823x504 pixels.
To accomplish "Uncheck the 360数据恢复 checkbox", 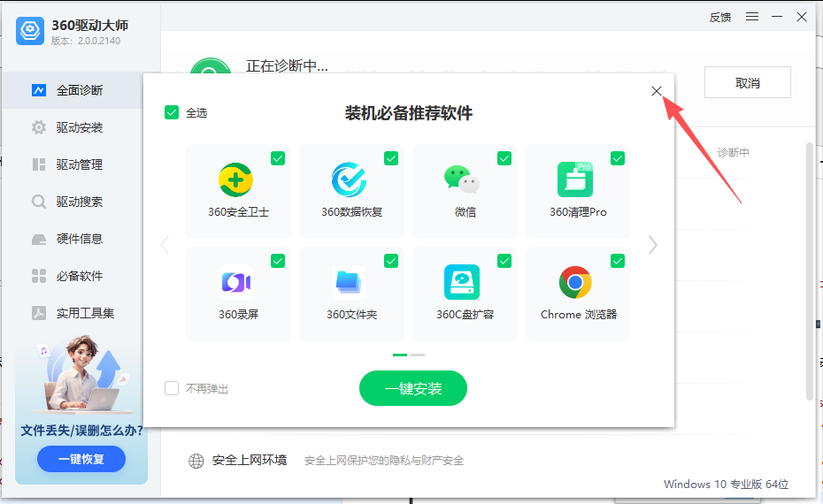I will (391, 158).
